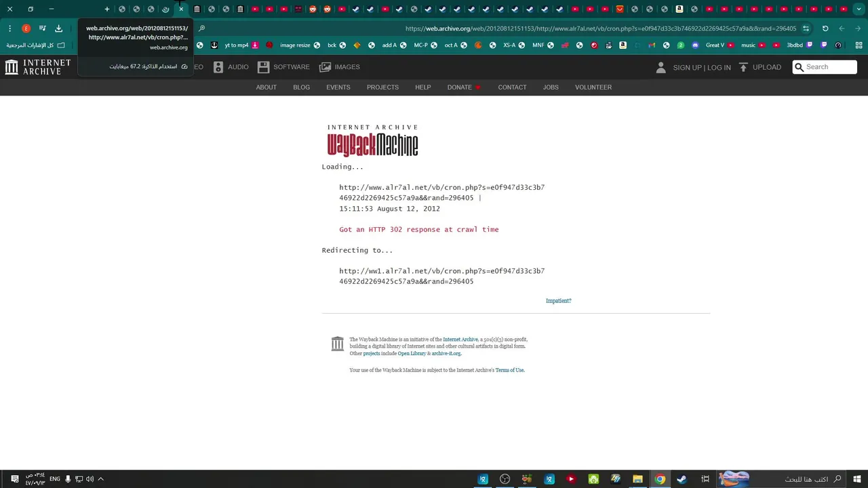Click the Internet Archive search field
The width and height of the screenshot is (868, 488).
[825, 67]
